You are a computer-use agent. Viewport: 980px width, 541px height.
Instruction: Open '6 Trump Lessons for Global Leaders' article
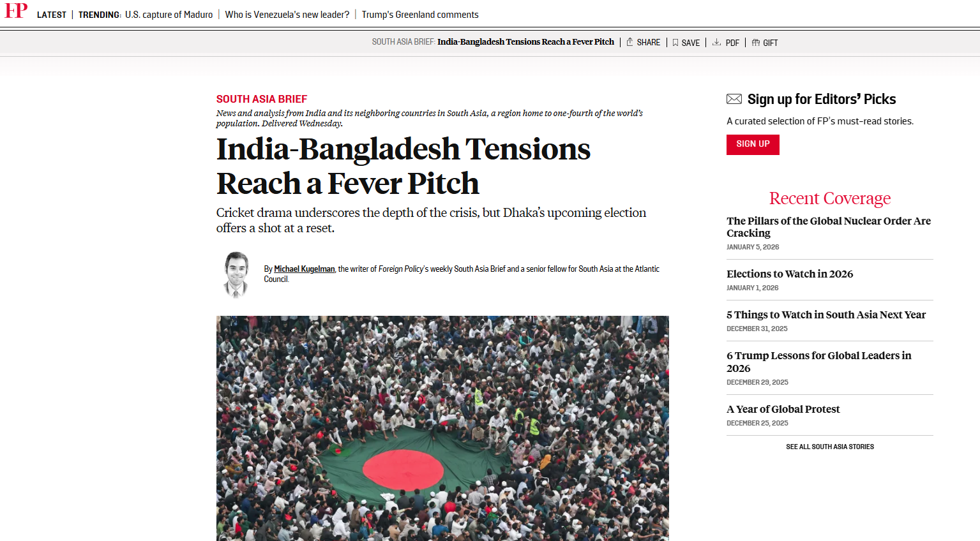tap(819, 362)
